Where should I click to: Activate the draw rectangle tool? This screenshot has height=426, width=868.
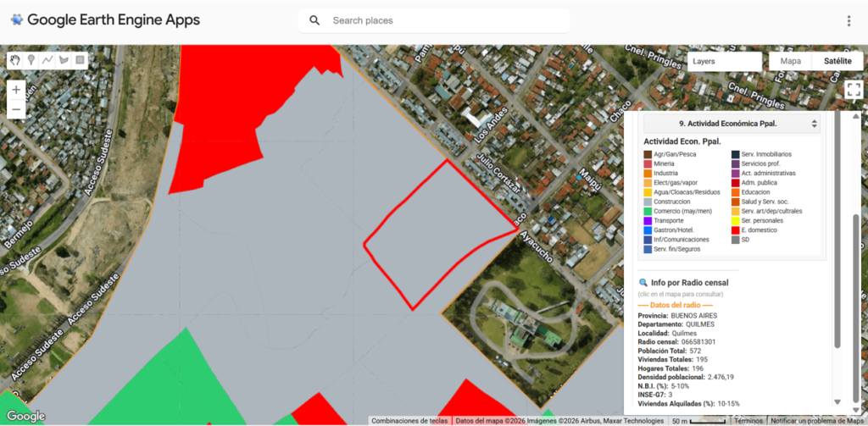(80, 60)
